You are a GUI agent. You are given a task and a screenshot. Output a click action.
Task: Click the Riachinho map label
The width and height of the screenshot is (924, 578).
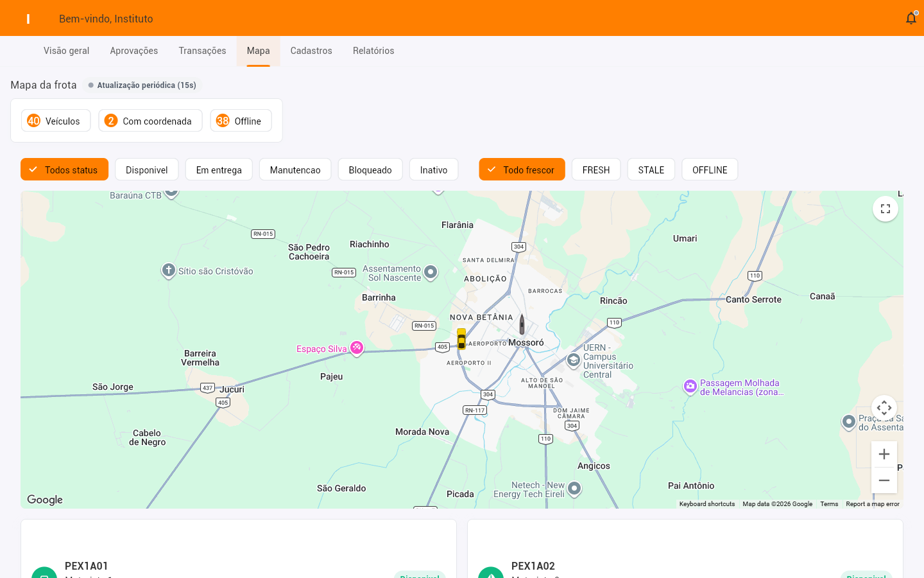pyautogui.click(x=370, y=244)
